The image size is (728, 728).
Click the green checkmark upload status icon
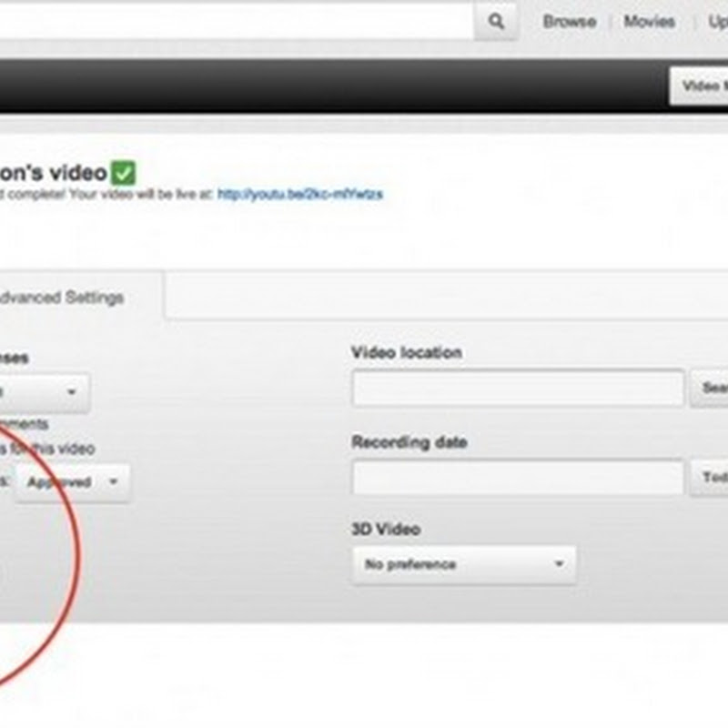click(124, 173)
